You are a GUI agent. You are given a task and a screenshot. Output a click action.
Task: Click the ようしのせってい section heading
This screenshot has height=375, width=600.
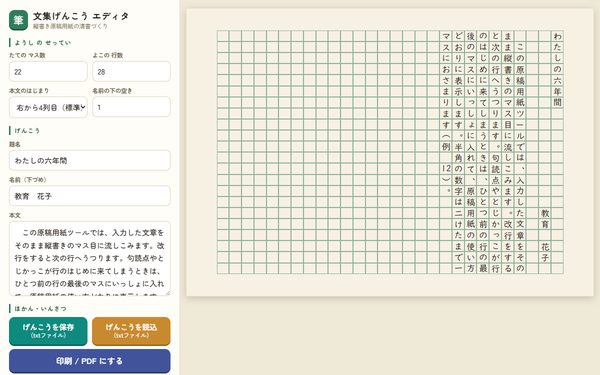click(42, 42)
